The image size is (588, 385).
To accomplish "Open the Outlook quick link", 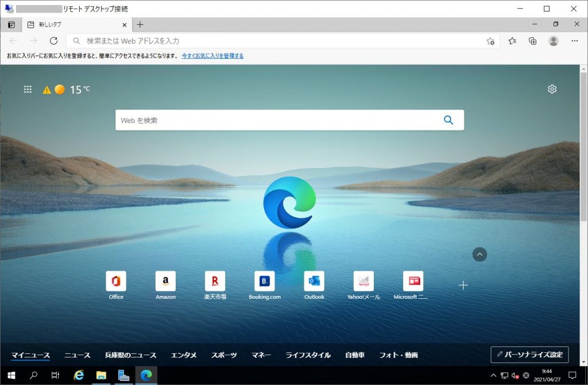I will click(x=314, y=285).
